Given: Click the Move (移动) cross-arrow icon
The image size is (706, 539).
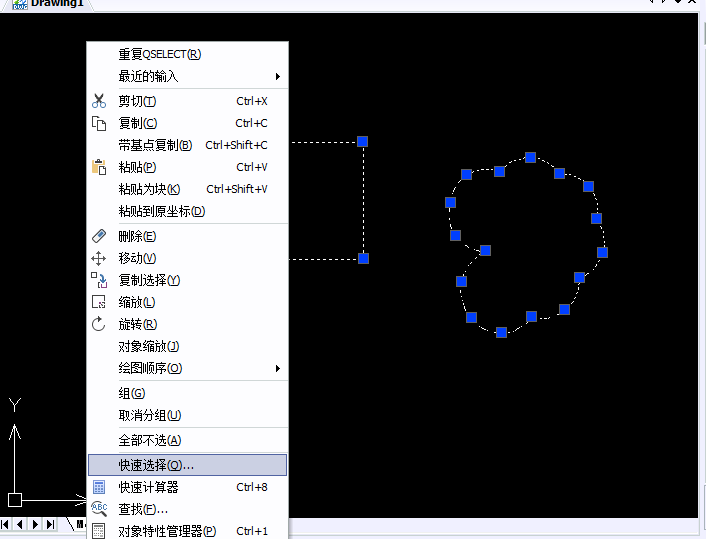Looking at the screenshot, I should click(x=99, y=258).
